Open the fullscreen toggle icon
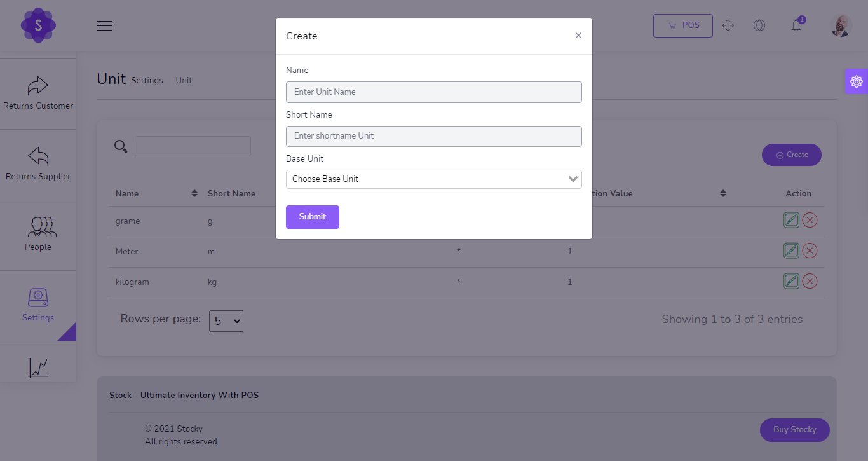The image size is (868, 461). [728, 25]
